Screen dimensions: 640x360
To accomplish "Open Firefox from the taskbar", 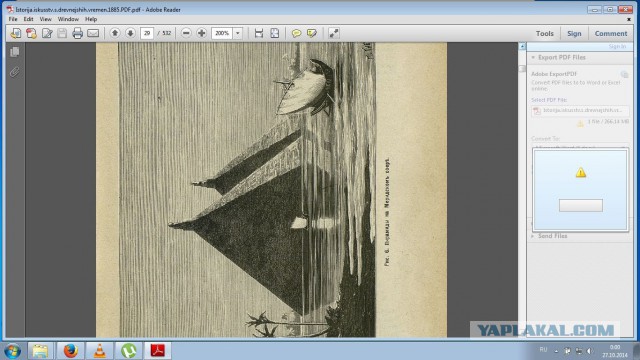I will [70, 351].
